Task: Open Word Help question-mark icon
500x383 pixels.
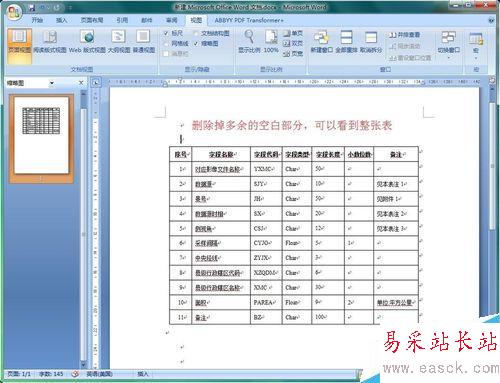Action: point(491,20)
